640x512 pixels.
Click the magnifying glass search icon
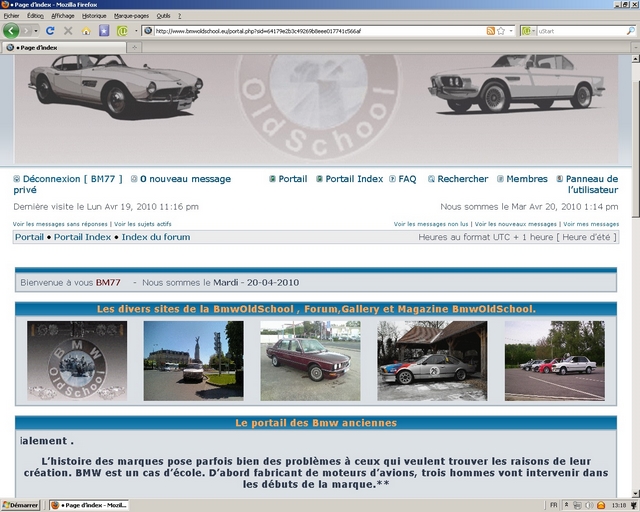(x=631, y=31)
